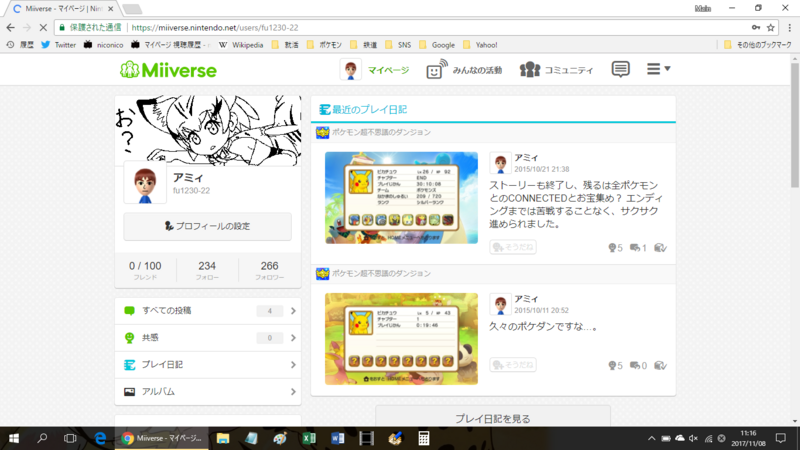The height and width of the screenshot is (450, 800).
Task: Click share icon on 2015/10/21 post
Action: 660,248
